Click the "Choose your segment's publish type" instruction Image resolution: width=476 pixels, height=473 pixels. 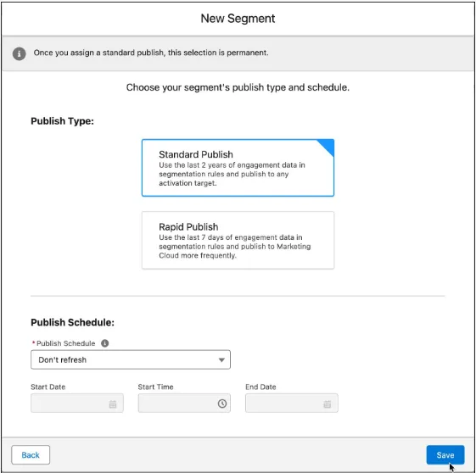pos(238,87)
